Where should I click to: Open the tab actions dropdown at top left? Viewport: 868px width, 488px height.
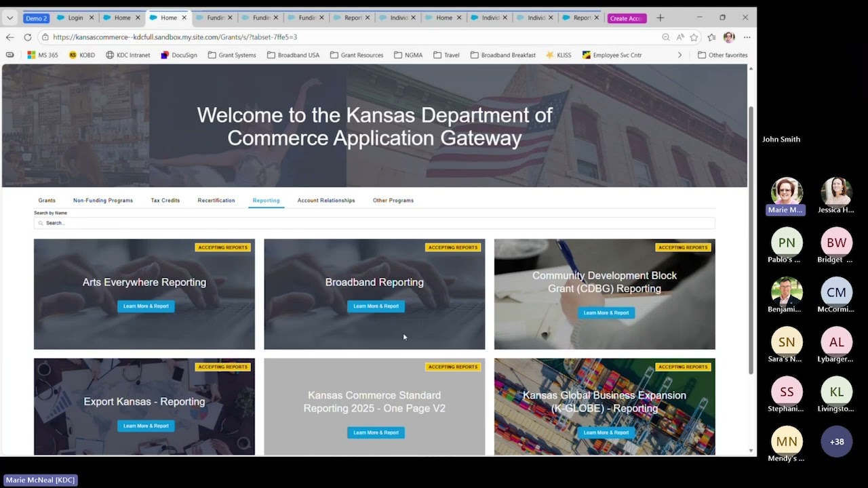click(x=9, y=18)
